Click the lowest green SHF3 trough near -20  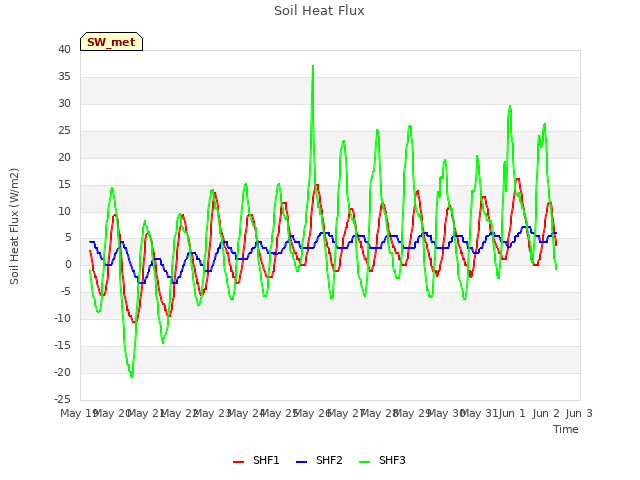(131, 376)
